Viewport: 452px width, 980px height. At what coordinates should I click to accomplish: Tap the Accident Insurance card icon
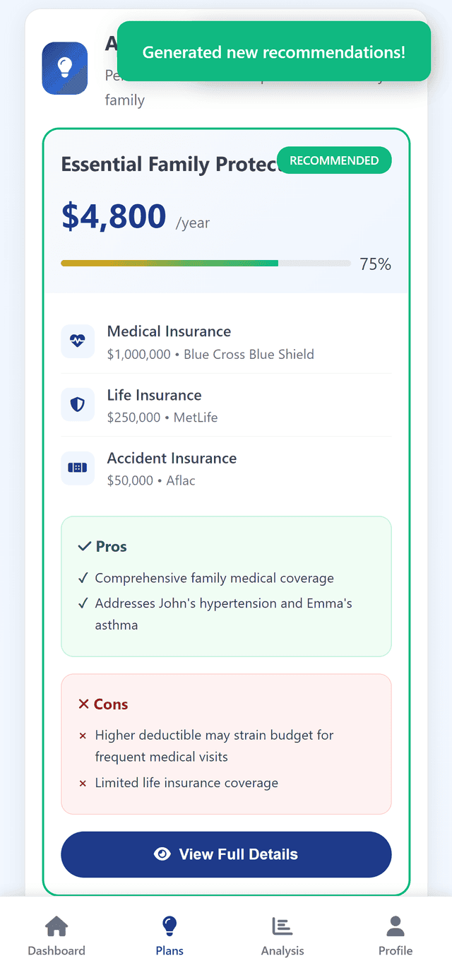(78, 468)
